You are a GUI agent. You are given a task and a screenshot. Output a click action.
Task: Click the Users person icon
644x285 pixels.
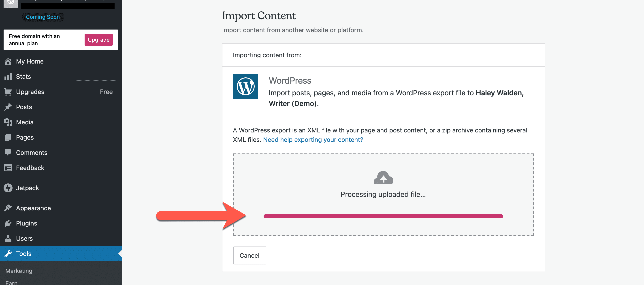(x=8, y=238)
